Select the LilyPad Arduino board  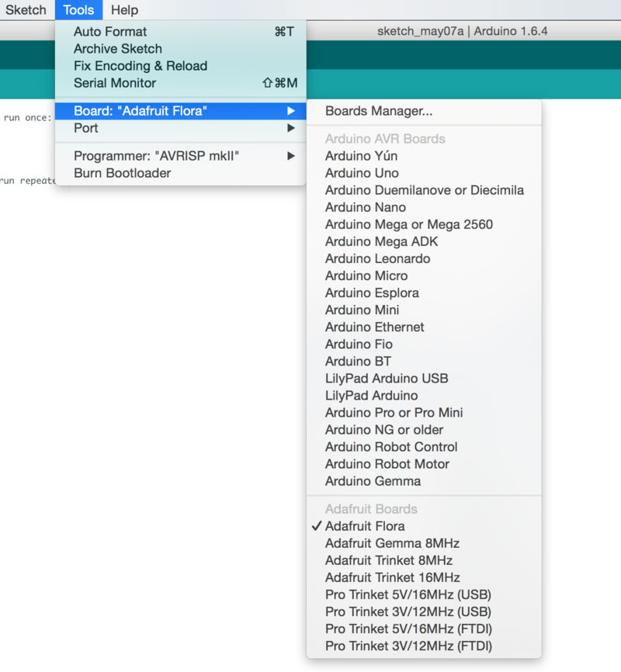[x=372, y=395]
